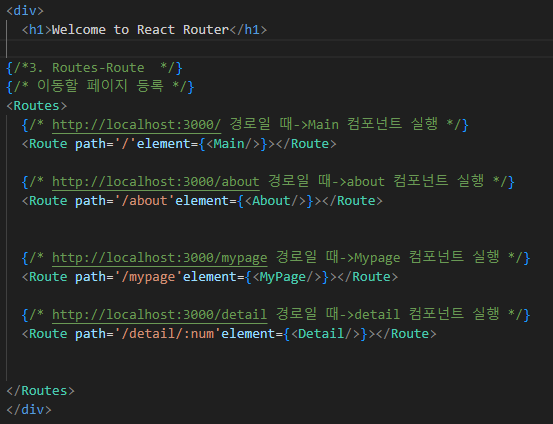Click 'about 컴포넌트 실행' comment text

pyautogui.click(x=415, y=181)
